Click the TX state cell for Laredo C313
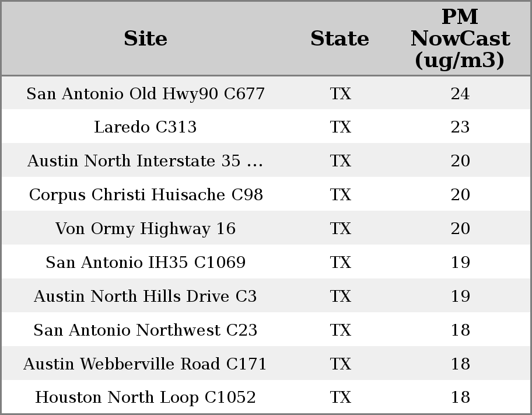Viewport: 532px width, 415px height. pyautogui.click(x=340, y=127)
